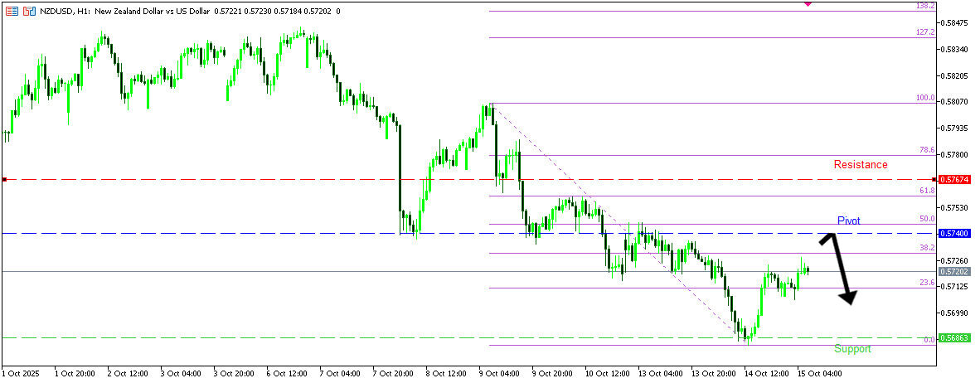Viewport: 980px width, 383px height.
Task: Click the Fibonacci 61.8 level label
Action: tap(927, 191)
